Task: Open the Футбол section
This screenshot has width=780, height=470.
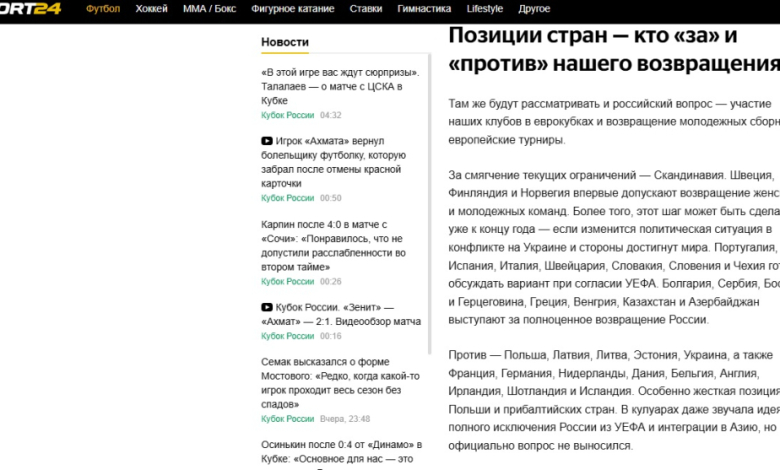Action: (103, 9)
